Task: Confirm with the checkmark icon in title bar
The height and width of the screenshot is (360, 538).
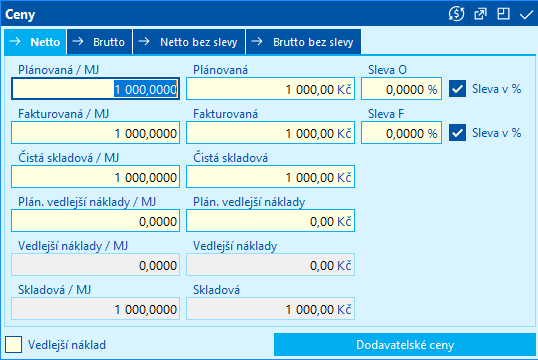Action: click(x=526, y=14)
